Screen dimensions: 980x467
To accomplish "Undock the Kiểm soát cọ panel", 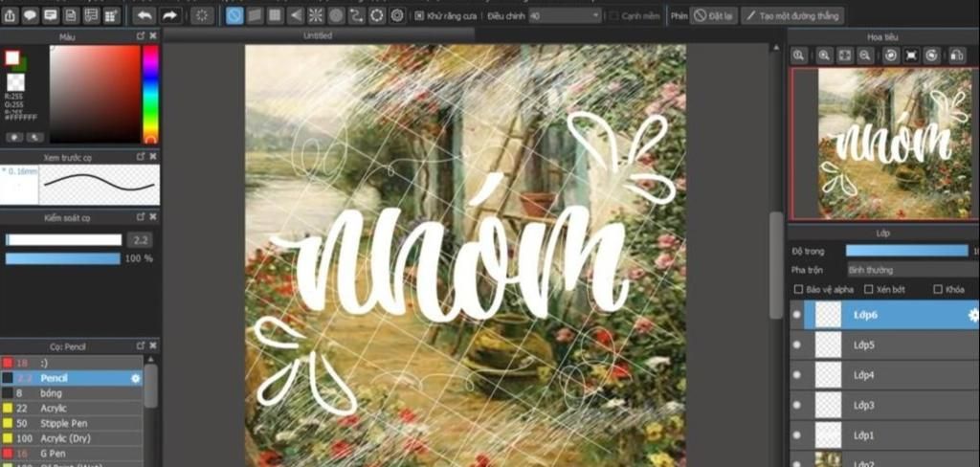I will (141, 217).
